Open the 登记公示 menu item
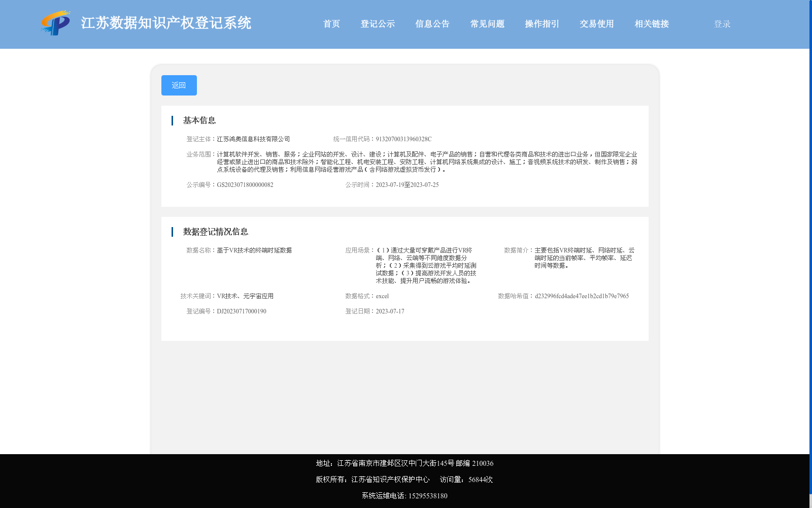The width and height of the screenshot is (812, 508). pyautogui.click(x=378, y=24)
